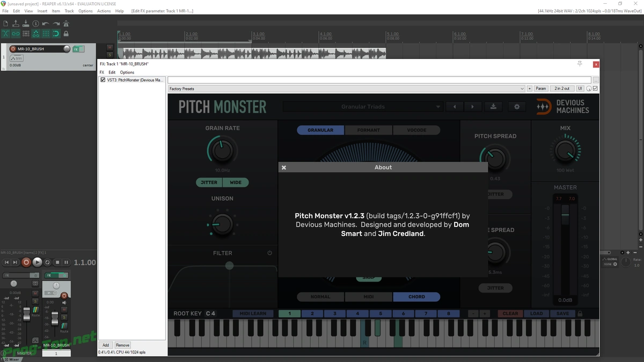This screenshot has height=362, width=644.
Task: Toggle the metronome icon in toolbar
Action: point(67,24)
